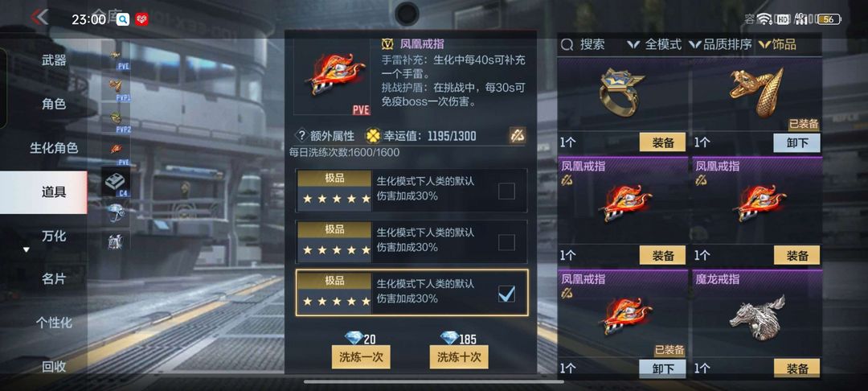Open the question mark help for 额外属性
Image resolution: width=868 pixels, height=391 pixels.
pos(301,136)
